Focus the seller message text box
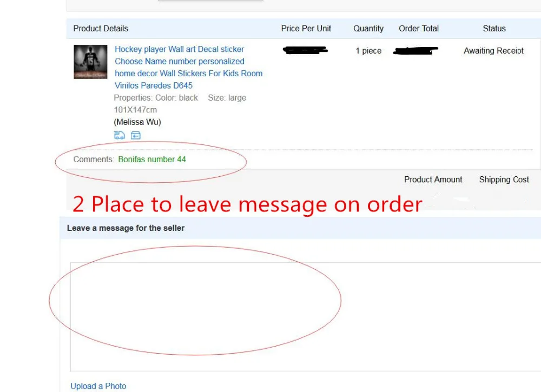This screenshot has width=541, height=392. (306, 316)
